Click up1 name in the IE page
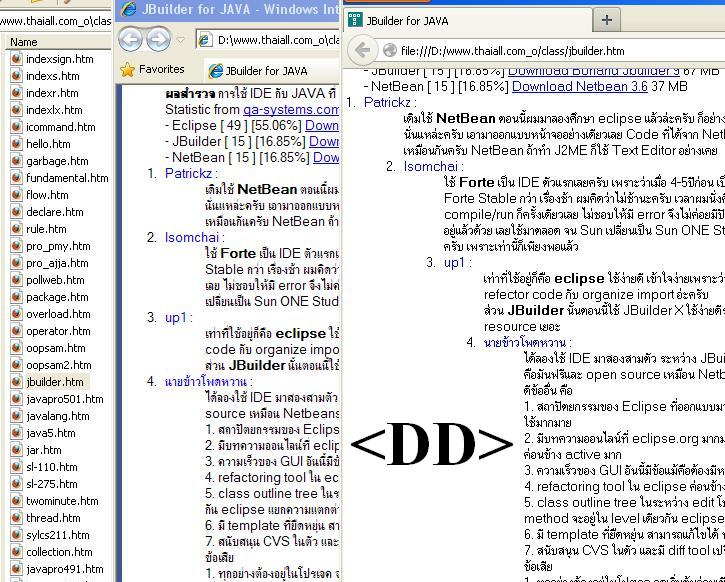The height and width of the screenshot is (582, 725). pos(176,318)
